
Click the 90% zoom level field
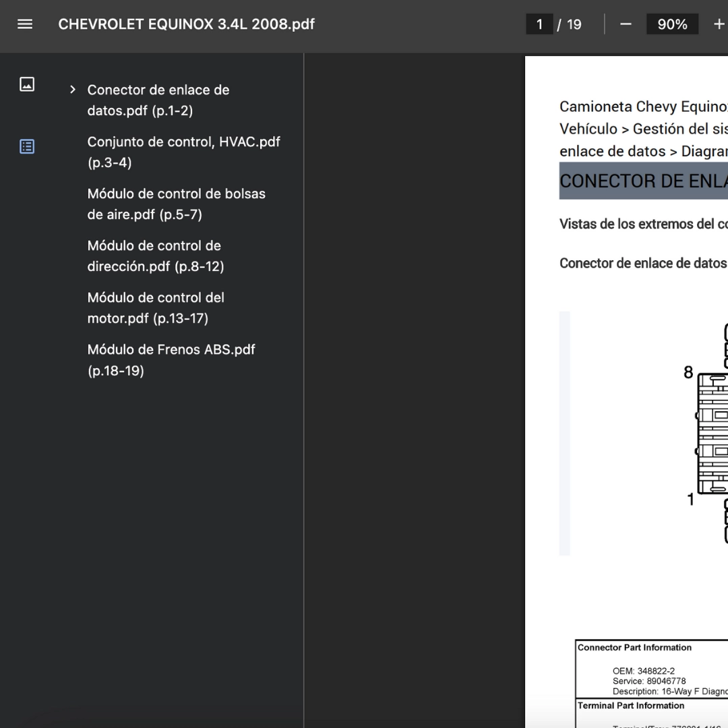point(671,24)
